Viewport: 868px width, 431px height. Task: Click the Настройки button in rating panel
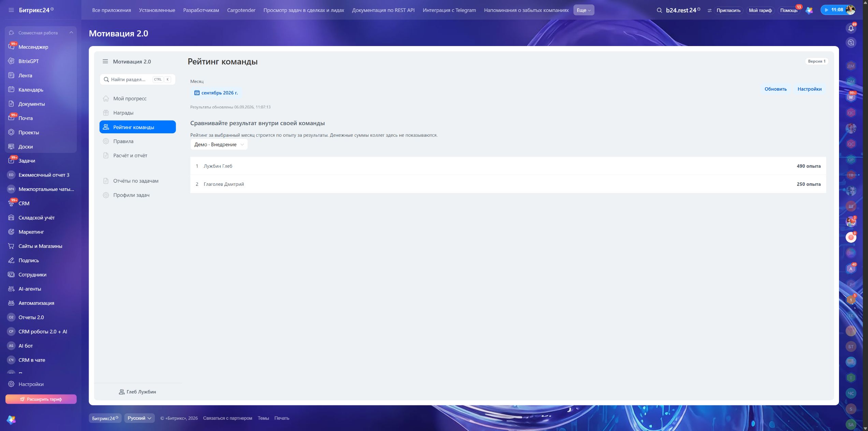(x=809, y=89)
